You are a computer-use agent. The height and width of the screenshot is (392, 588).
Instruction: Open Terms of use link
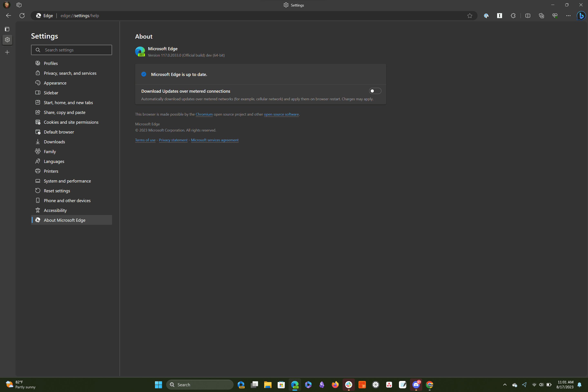coord(145,140)
